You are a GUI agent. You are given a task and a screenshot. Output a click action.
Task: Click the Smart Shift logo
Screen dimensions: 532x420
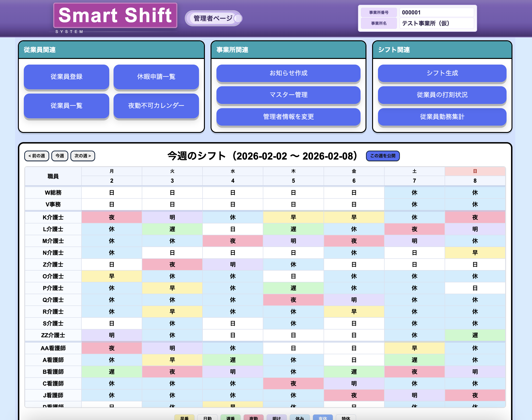point(115,16)
